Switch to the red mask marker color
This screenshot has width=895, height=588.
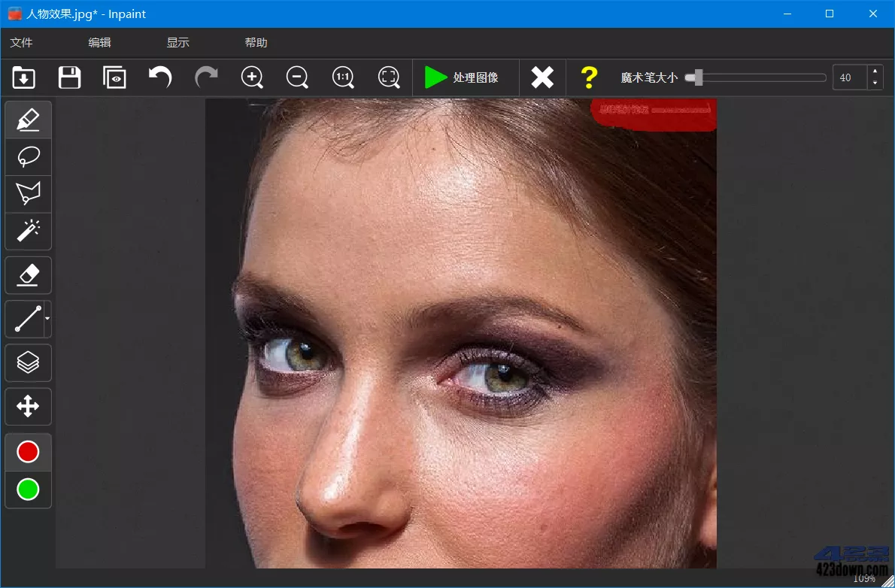point(28,451)
